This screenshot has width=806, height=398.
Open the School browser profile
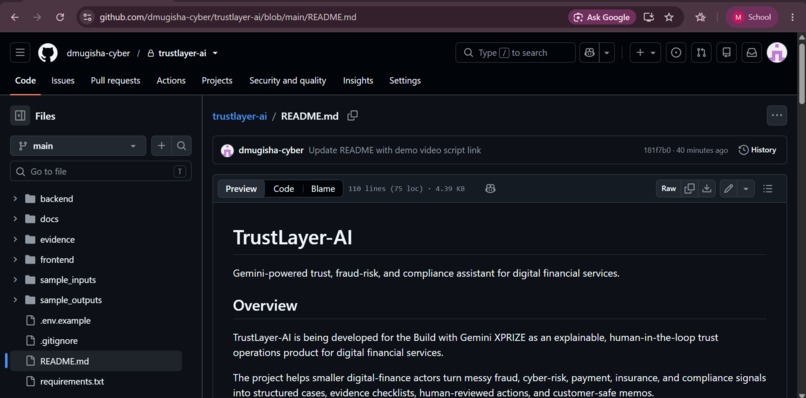pyautogui.click(x=752, y=17)
